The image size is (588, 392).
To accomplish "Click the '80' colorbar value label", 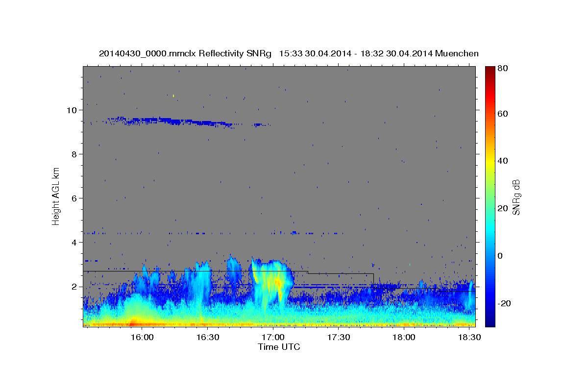I will (x=503, y=68).
